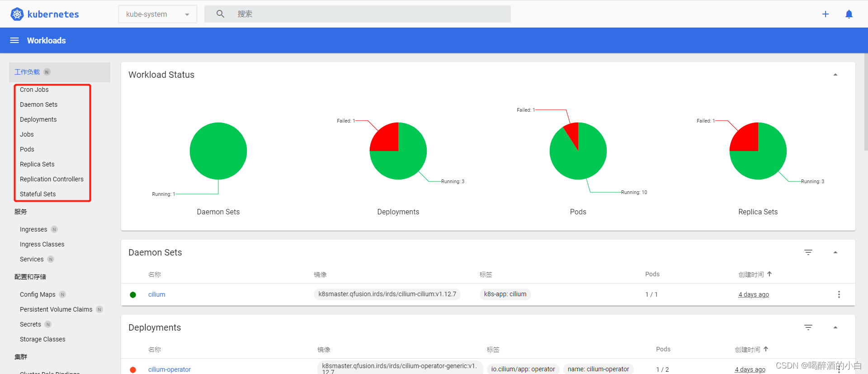Image resolution: width=868 pixels, height=374 pixels.
Task: Open the hamburger navigation menu
Action: coord(14,40)
